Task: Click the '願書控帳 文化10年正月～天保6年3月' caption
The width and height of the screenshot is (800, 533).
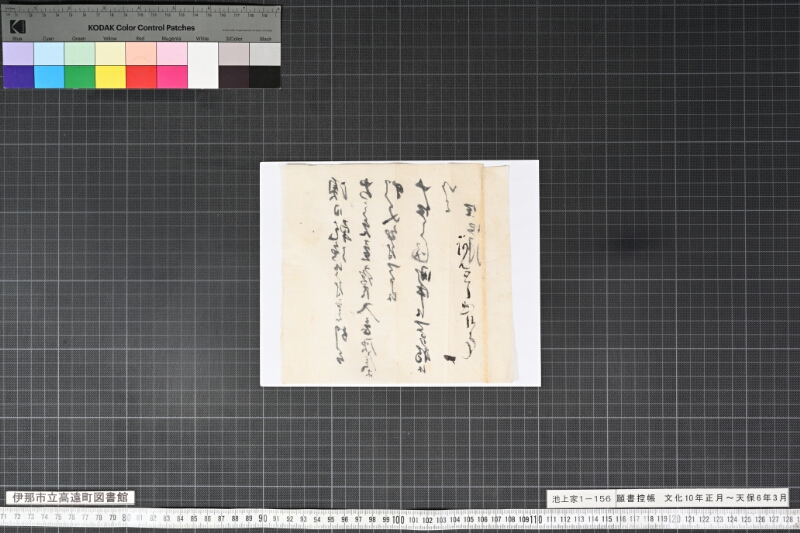Action: tap(702, 498)
